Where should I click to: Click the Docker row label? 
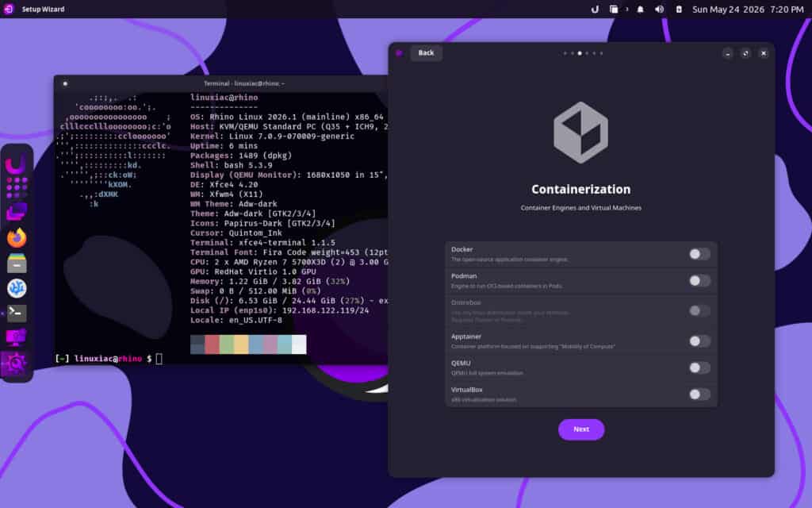(x=462, y=249)
